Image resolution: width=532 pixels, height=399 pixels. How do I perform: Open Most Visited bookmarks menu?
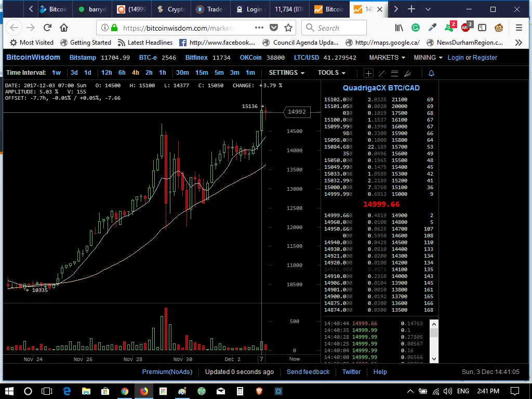point(32,43)
